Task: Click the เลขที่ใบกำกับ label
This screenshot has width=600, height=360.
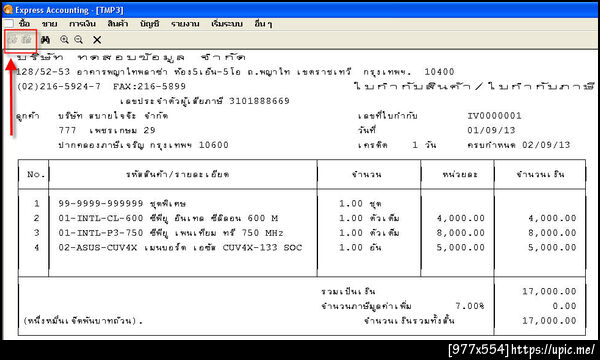Action: pos(388,116)
